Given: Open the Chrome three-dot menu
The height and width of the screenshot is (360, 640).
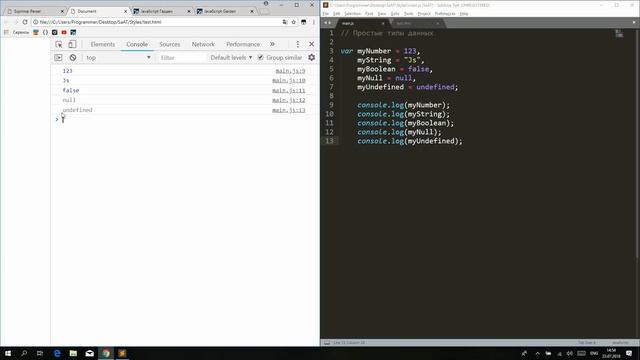Looking at the screenshot, I should (x=313, y=22).
